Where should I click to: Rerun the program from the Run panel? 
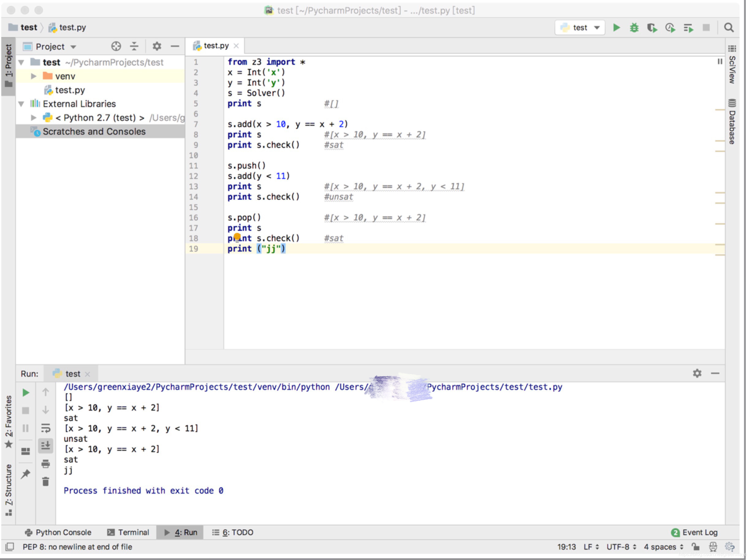point(25,392)
